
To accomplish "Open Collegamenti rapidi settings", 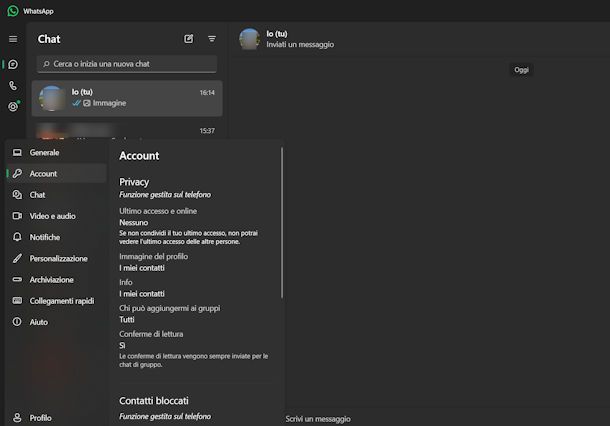I will [56, 301].
